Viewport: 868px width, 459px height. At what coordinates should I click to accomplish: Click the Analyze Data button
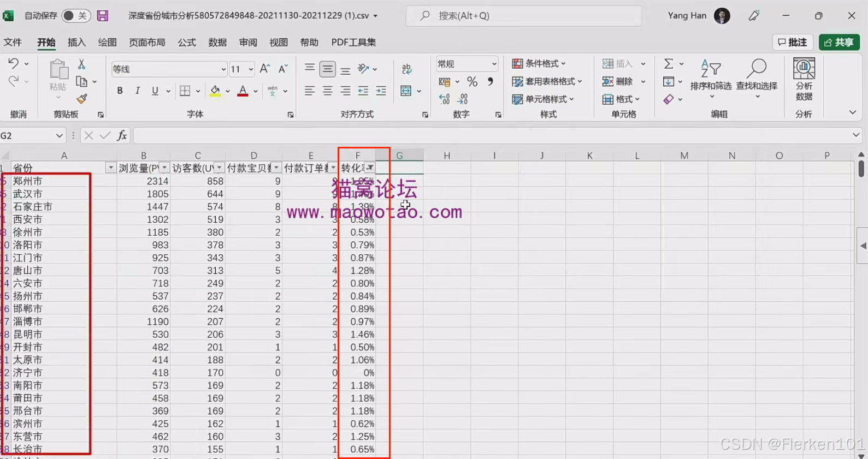click(804, 80)
